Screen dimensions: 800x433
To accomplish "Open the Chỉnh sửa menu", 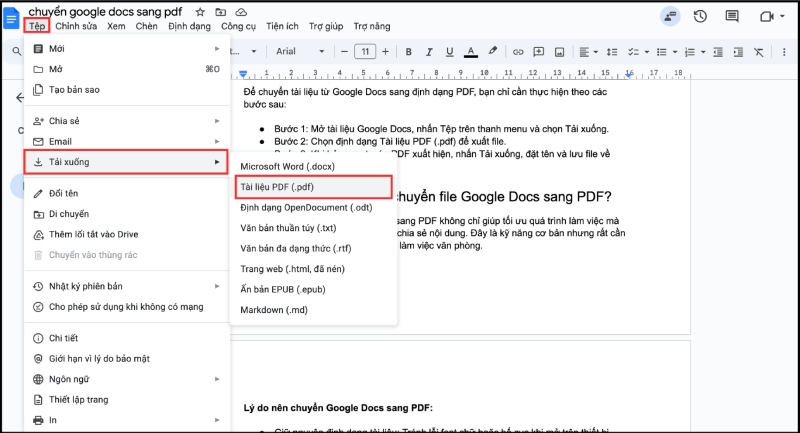I will tap(76, 26).
